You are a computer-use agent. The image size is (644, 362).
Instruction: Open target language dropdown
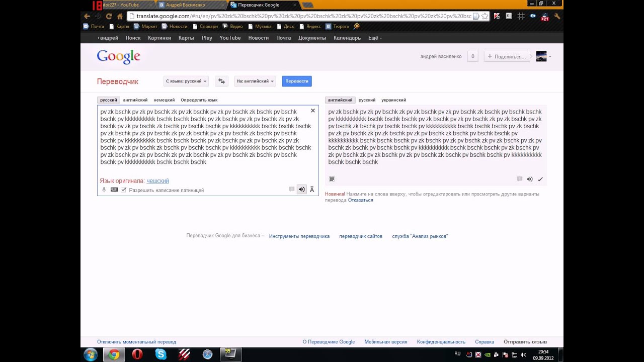click(x=255, y=81)
